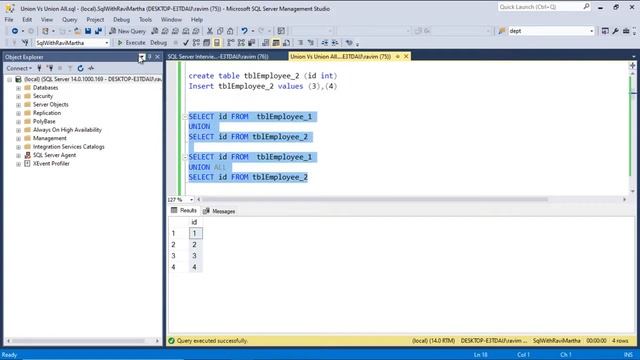Open the Window menu
Screen dimensions: 640x360
(171, 20)
